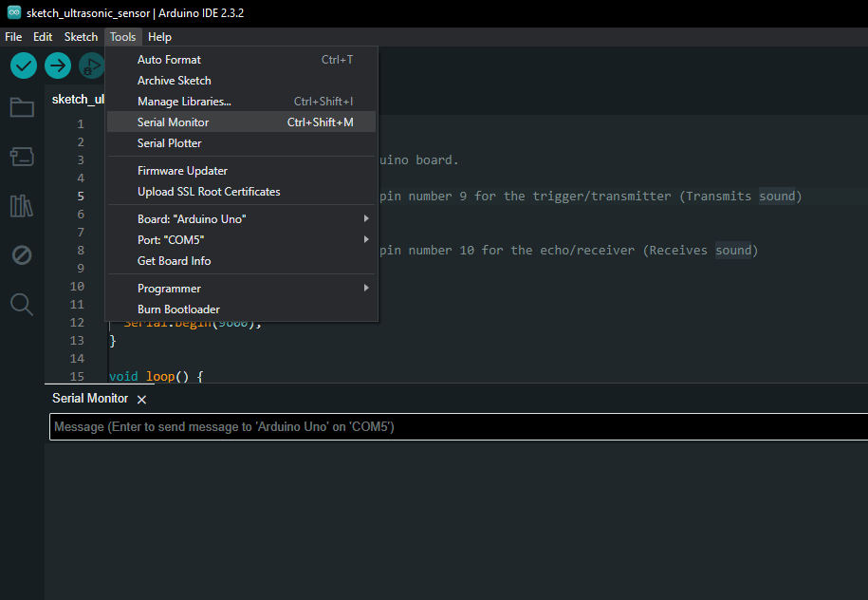Click line number 15 in the gutter
This screenshot has height=600, width=868.
(77, 377)
